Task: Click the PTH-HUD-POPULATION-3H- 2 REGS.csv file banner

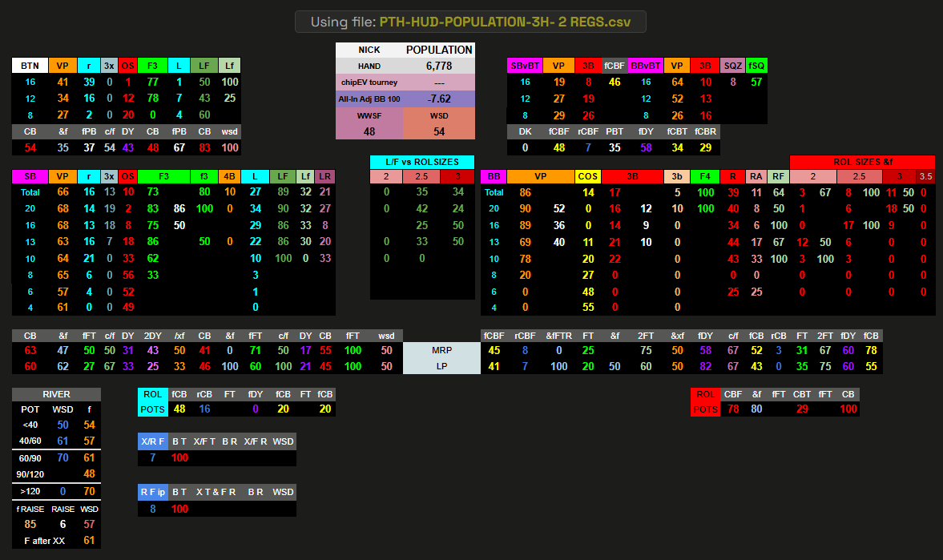Action: 470,22
